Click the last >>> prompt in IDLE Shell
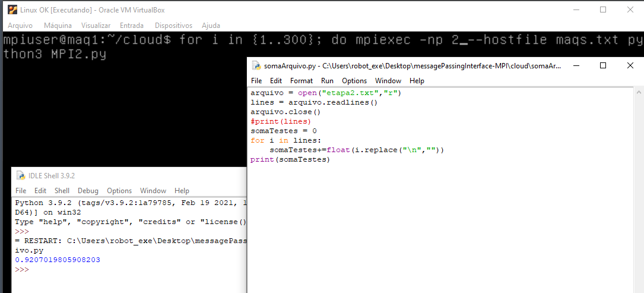This screenshot has width=644, height=293. [22, 270]
